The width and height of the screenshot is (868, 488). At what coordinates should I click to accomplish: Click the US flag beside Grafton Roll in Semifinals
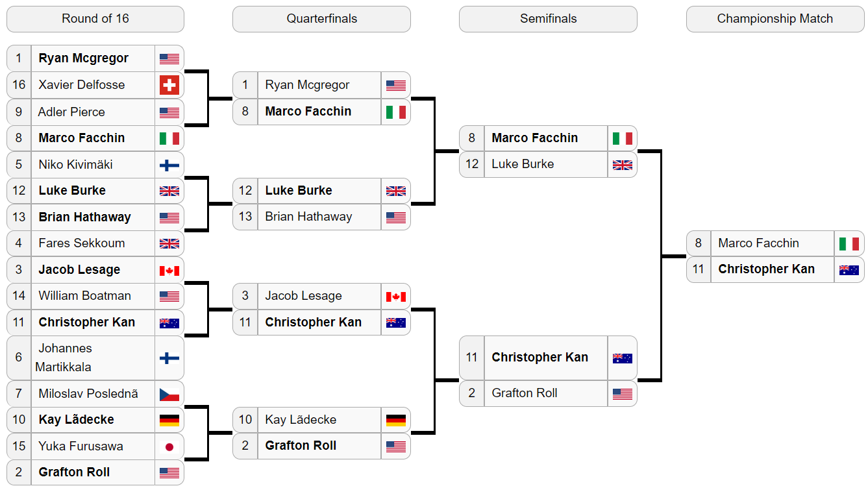(623, 393)
